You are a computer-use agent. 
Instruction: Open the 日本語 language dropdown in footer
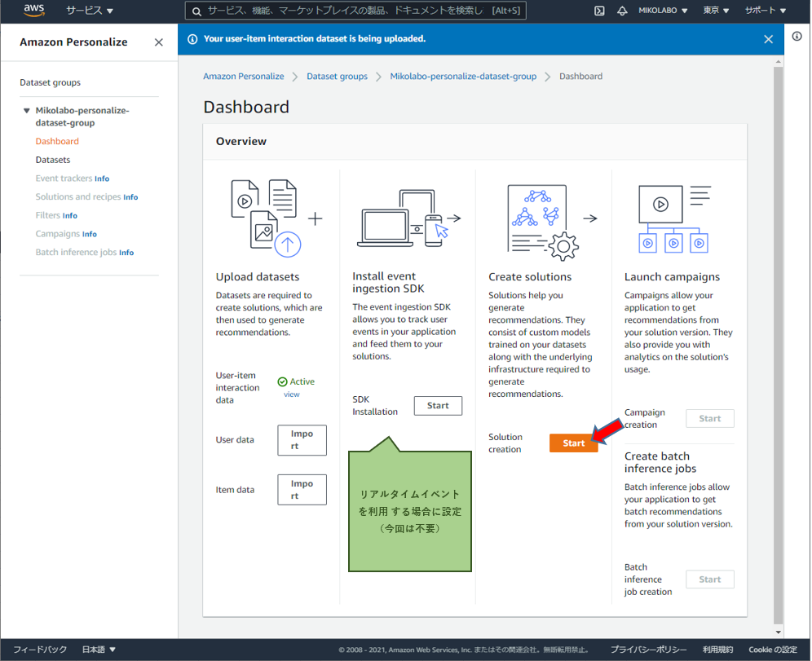pyautogui.click(x=99, y=650)
